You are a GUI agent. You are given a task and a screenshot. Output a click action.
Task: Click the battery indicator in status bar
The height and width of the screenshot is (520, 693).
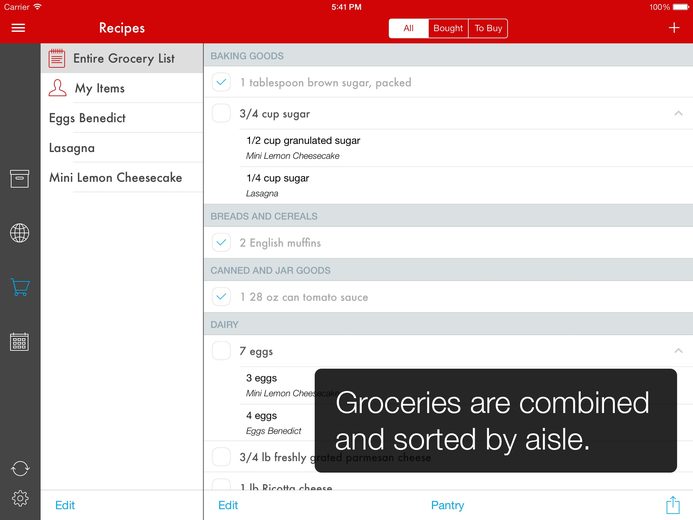click(x=680, y=7)
